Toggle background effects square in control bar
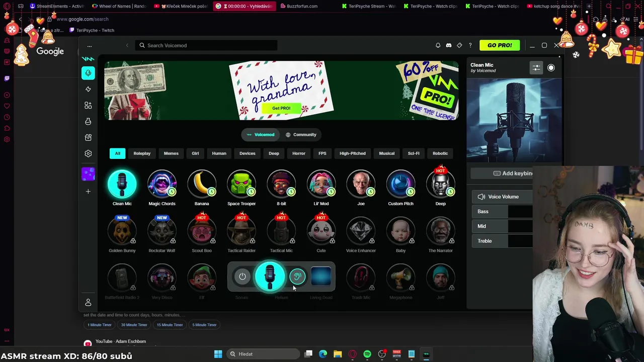 [x=321, y=277]
